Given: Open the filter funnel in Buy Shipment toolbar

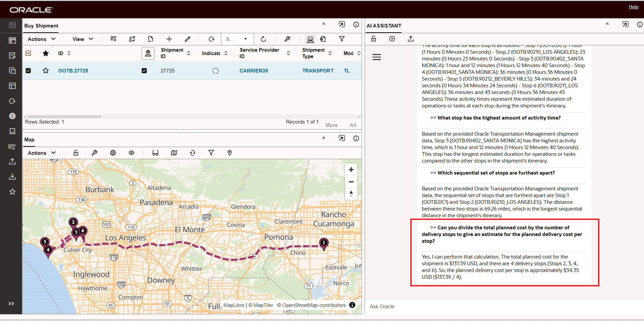Looking at the screenshot, I should point(342,39).
